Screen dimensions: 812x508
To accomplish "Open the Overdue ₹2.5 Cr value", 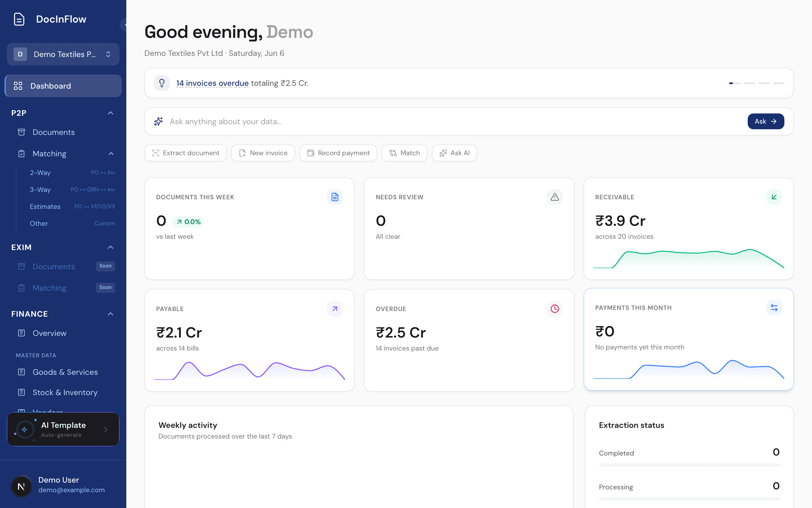I will tap(401, 333).
